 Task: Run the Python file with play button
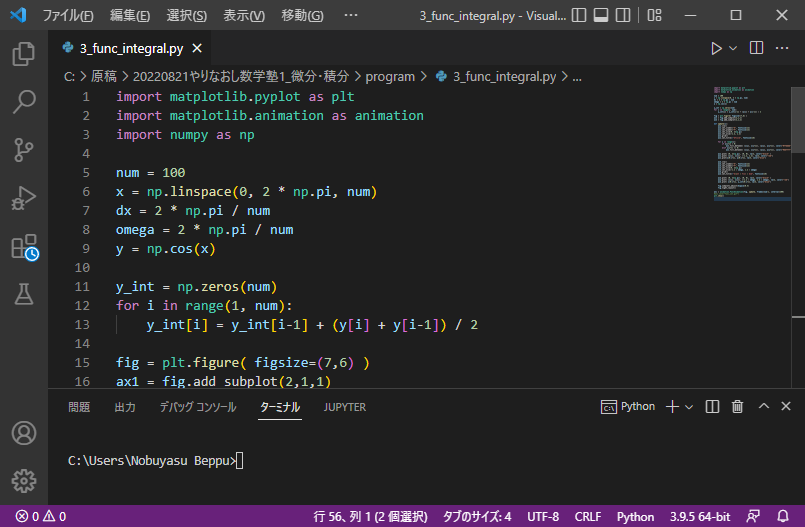(x=716, y=48)
